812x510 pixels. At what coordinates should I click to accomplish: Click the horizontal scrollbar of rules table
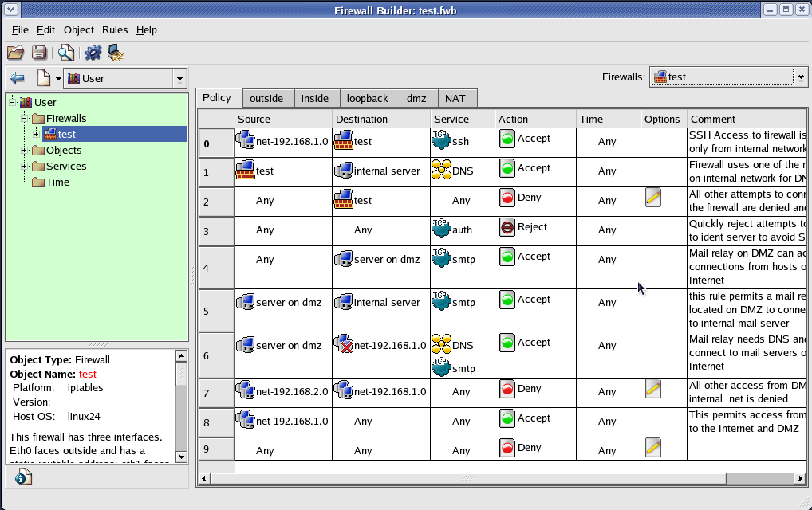(x=468, y=478)
